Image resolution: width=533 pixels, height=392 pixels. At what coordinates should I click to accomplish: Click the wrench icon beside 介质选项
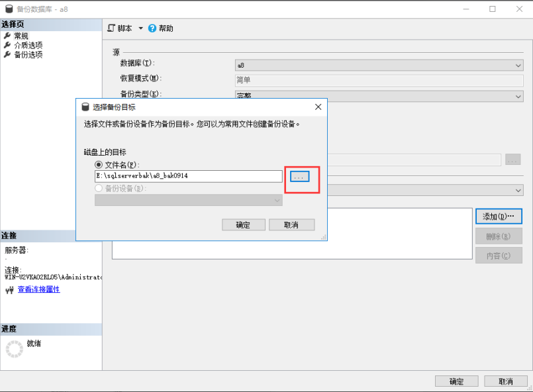[x=7, y=45]
